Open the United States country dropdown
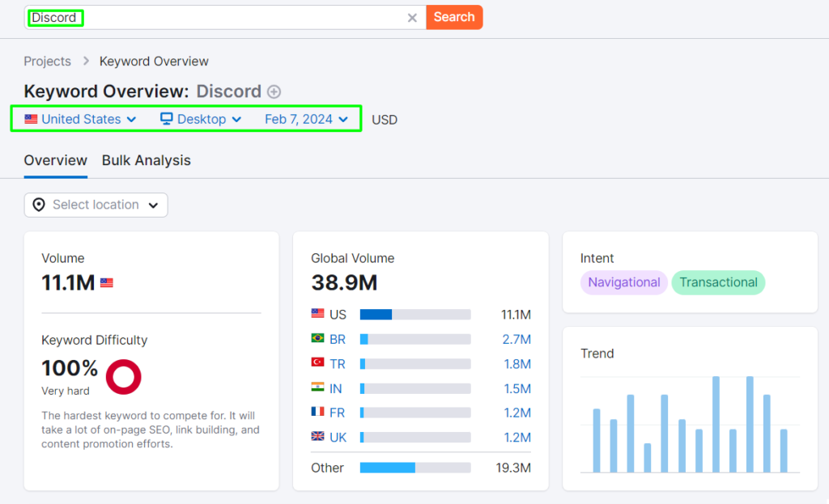Image resolution: width=829 pixels, height=504 pixels. pyautogui.click(x=80, y=120)
